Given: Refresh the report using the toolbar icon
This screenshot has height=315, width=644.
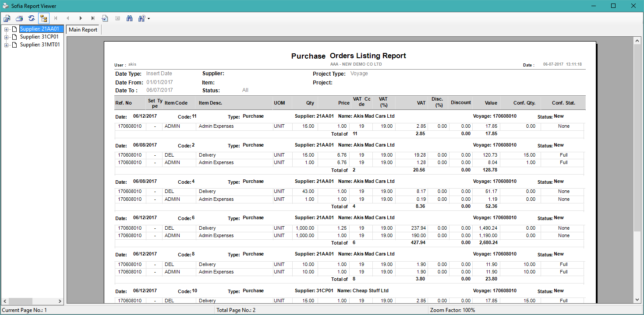Looking at the screenshot, I should click(32, 18).
